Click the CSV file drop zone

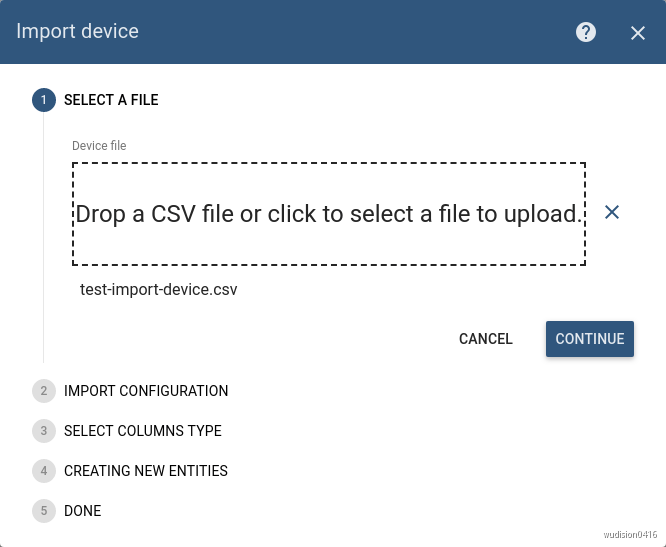[x=329, y=214]
